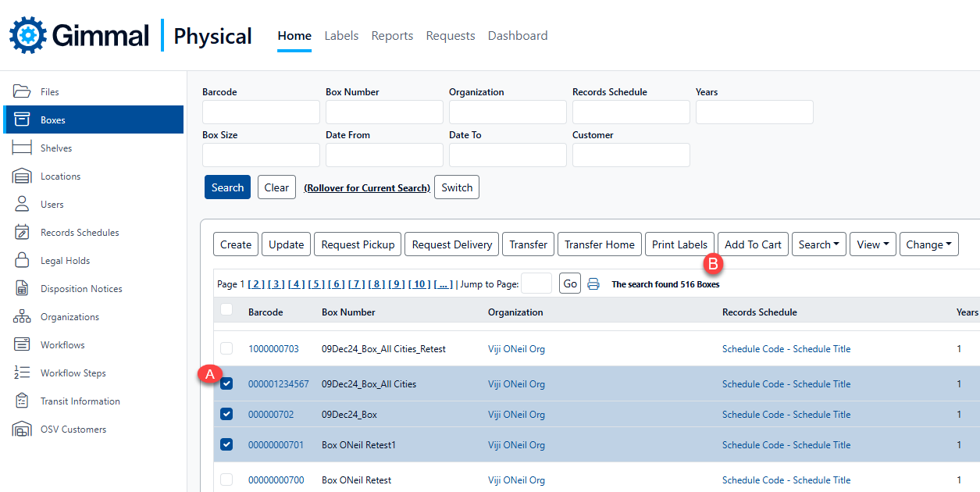Open the View dropdown menu
Screen dimensions: 980x492
click(872, 244)
